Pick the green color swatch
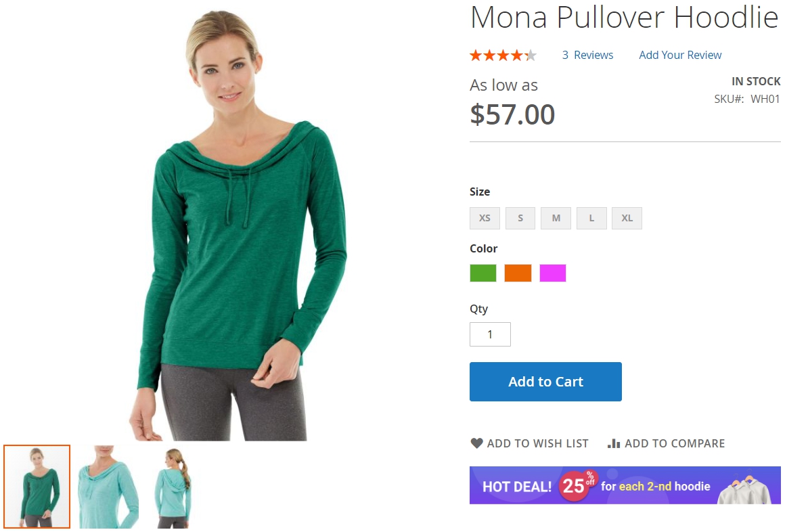Image resolution: width=785 pixels, height=532 pixels. point(483,273)
